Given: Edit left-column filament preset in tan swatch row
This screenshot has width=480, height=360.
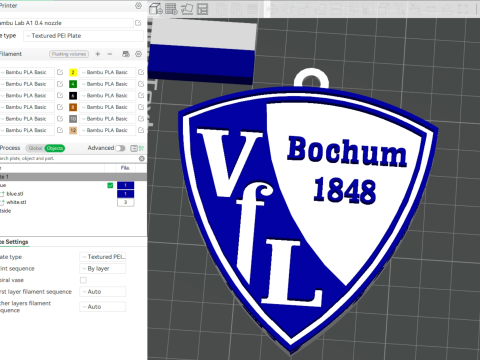Looking at the screenshot, I should (x=60, y=130).
